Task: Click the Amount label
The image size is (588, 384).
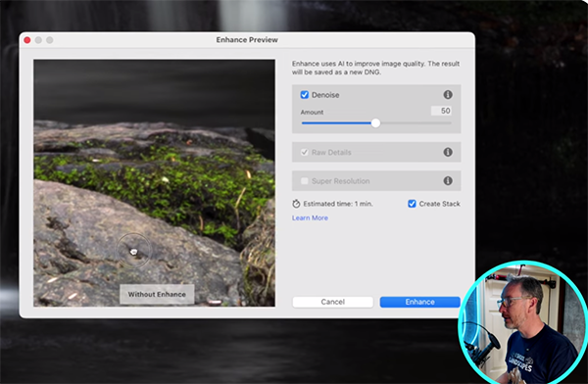Action: click(x=312, y=112)
